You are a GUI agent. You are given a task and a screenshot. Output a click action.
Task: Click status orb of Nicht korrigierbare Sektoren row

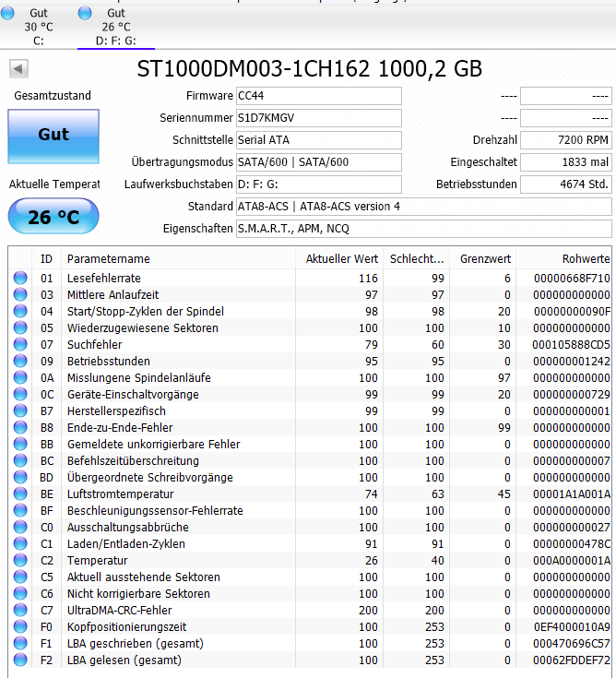click(20, 594)
